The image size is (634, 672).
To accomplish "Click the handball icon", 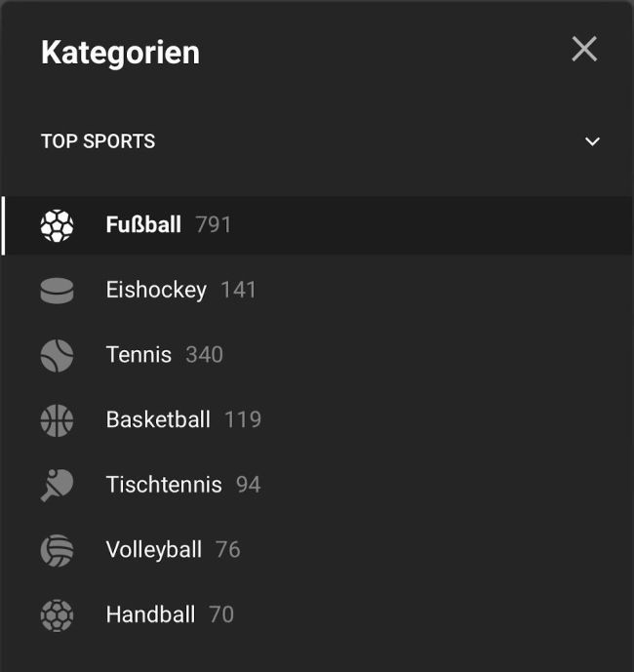I will point(57,614).
